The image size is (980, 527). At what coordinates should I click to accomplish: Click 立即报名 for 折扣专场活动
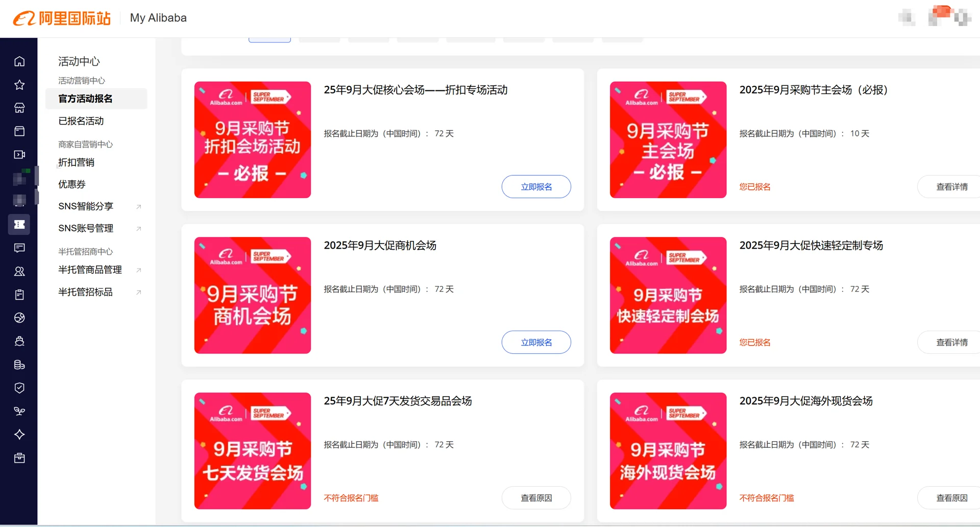tap(536, 186)
